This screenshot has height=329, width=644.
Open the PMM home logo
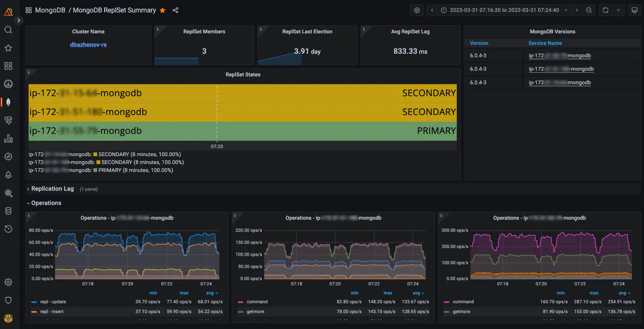click(x=8, y=12)
